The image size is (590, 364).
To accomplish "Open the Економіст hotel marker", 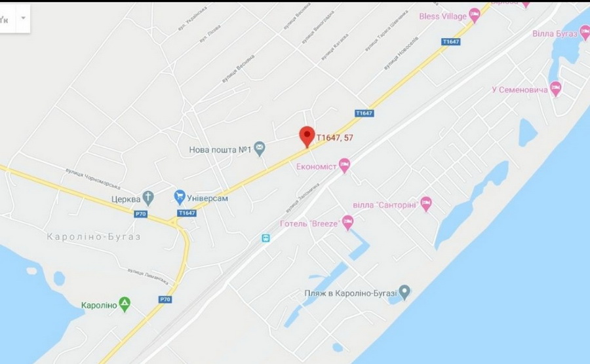I will point(344,165).
